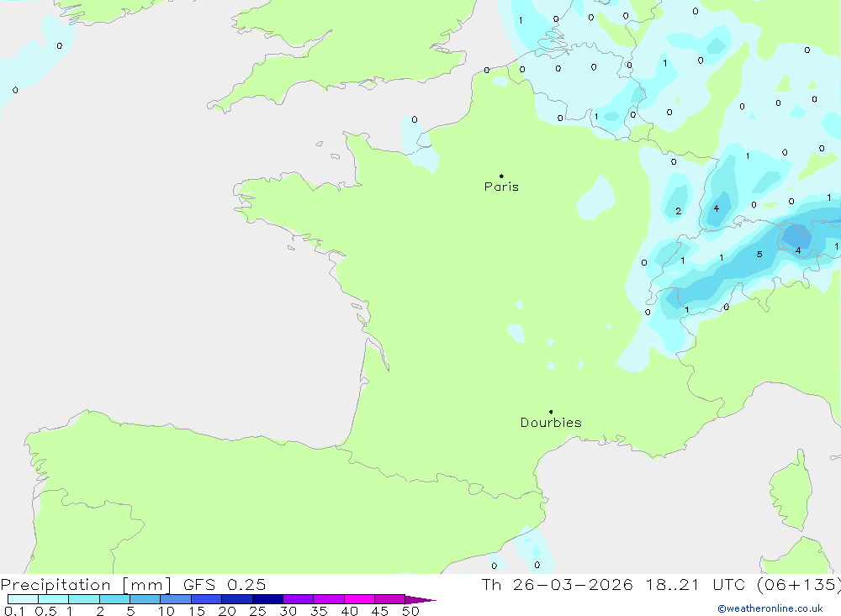
Task: Click the '(06+135)' forecast run text
Action: pyautogui.click(x=799, y=585)
